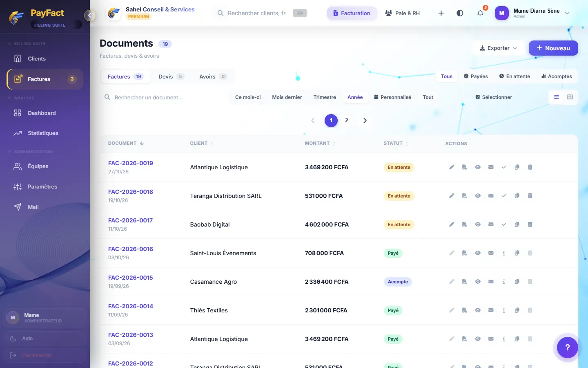Switch to list view layout
This screenshot has width=588, height=368.
[x=556, y=97]
